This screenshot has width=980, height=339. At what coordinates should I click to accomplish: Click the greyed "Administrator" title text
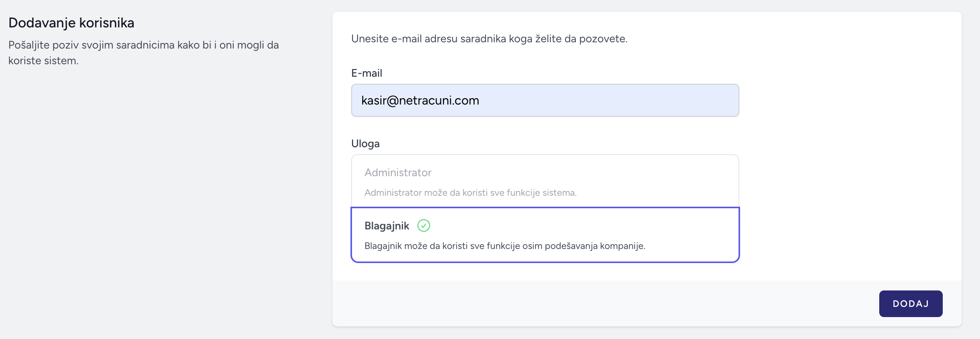pos(398,173)
